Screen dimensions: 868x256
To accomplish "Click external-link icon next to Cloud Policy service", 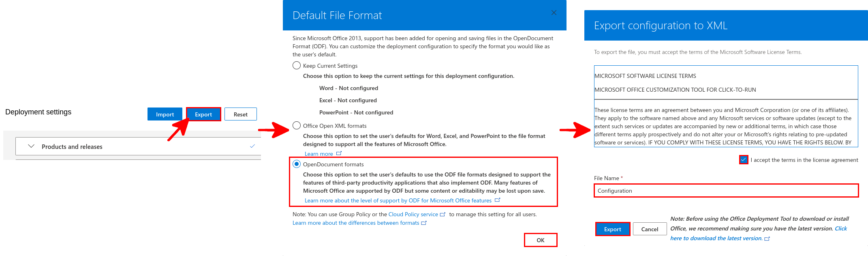I will point(443,214).
